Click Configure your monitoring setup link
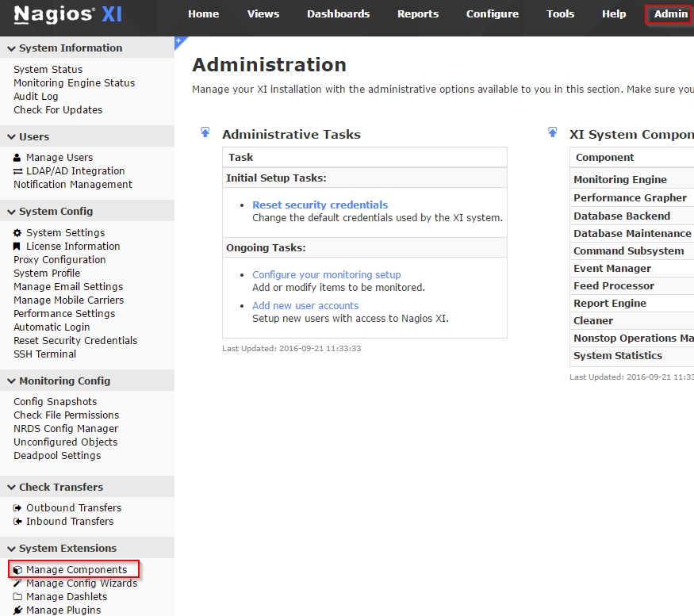 tap(327, 275)
